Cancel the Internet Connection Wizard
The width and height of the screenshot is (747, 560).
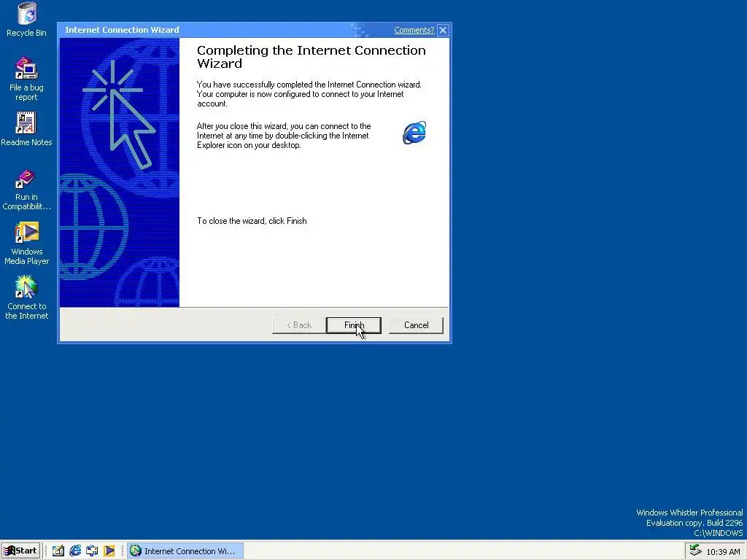click(x=416, y=325)
